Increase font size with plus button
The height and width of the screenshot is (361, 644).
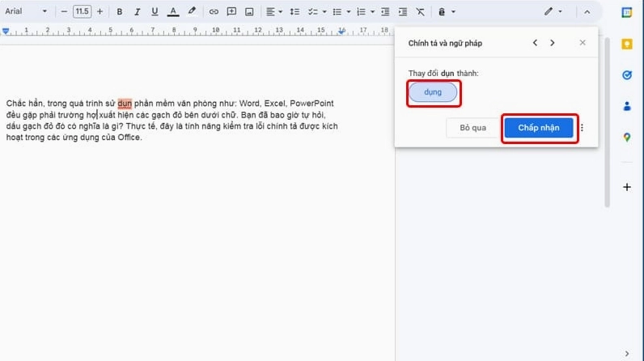click(100, 12)
